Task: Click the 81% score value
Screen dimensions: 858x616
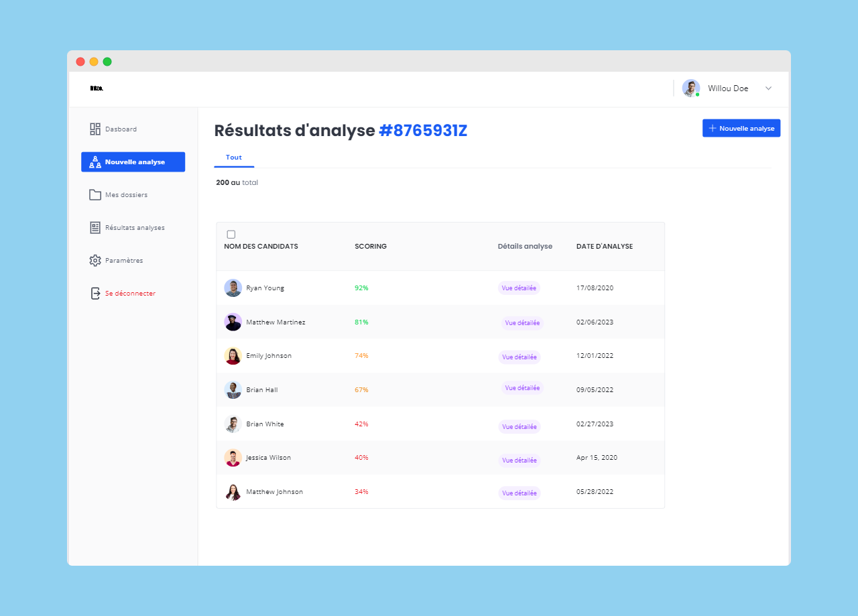Action: [361, 322]
